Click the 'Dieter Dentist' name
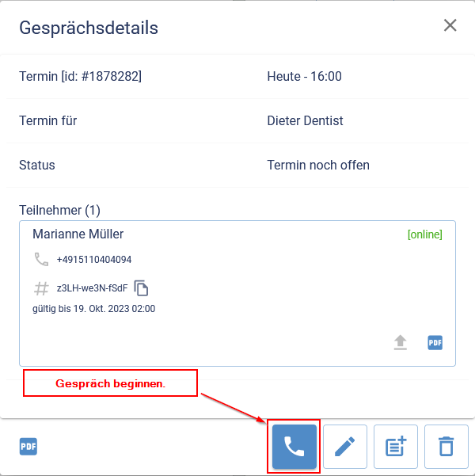The width and height of the screenshot is (475, 476). click(x=305, y=121)
